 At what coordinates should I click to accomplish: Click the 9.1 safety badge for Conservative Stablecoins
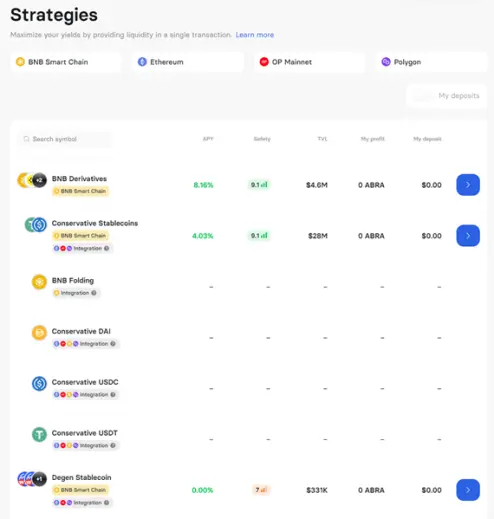tap(259, 236)
